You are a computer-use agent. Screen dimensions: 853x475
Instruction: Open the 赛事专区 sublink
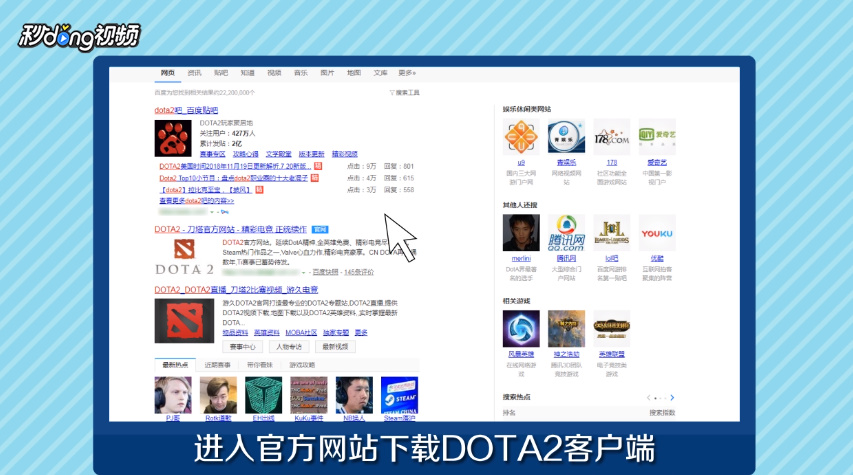213,155
